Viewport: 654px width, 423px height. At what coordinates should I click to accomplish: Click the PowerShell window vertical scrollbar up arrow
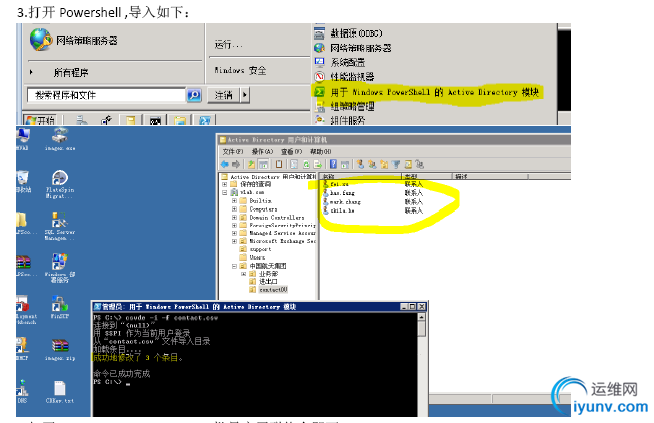coord(422,317)
